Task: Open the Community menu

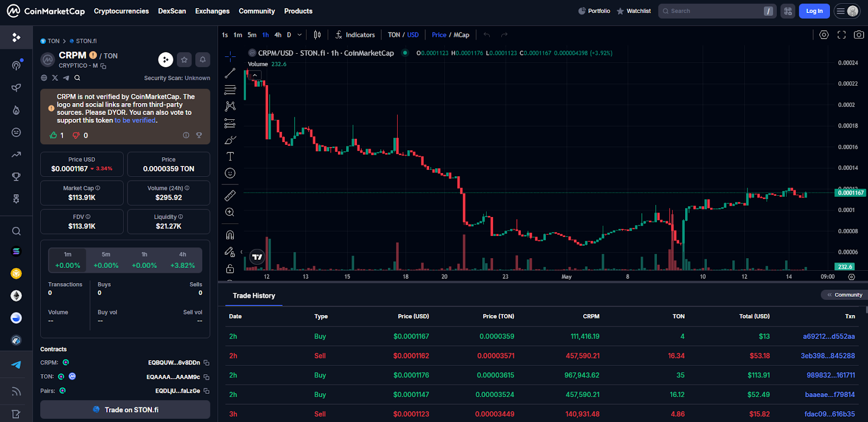Action: pos(257,11)
